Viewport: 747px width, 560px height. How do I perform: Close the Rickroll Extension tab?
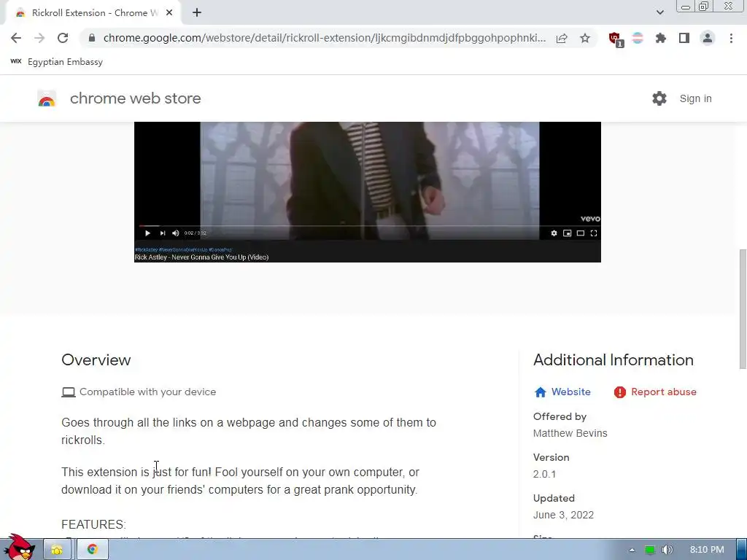[169, 13]
